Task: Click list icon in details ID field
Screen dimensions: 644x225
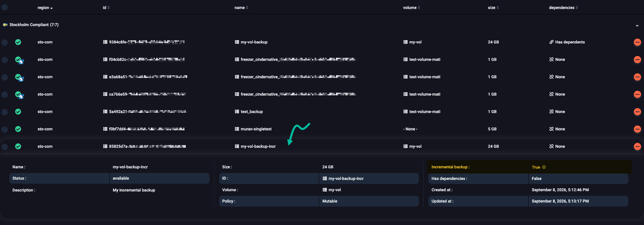Action: (x=325, y=178)
